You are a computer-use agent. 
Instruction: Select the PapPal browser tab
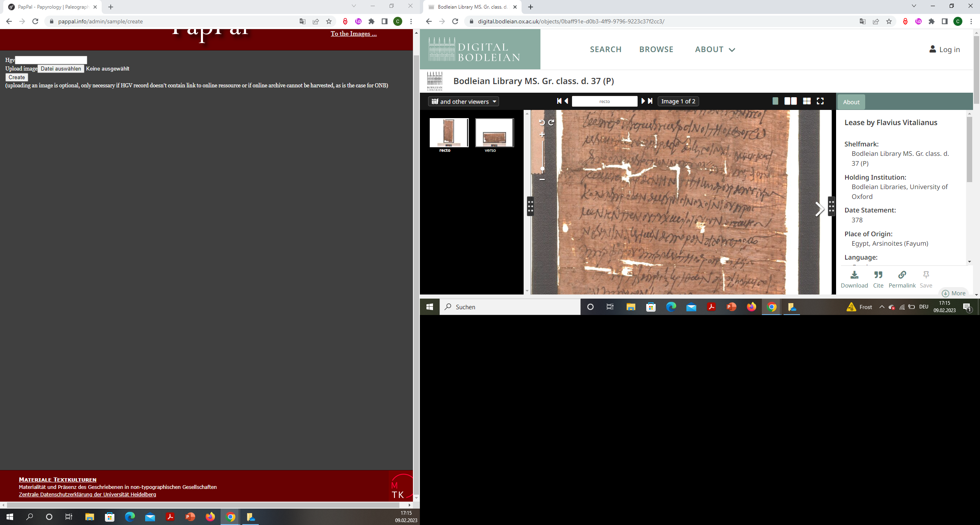(x=53, y=7)
